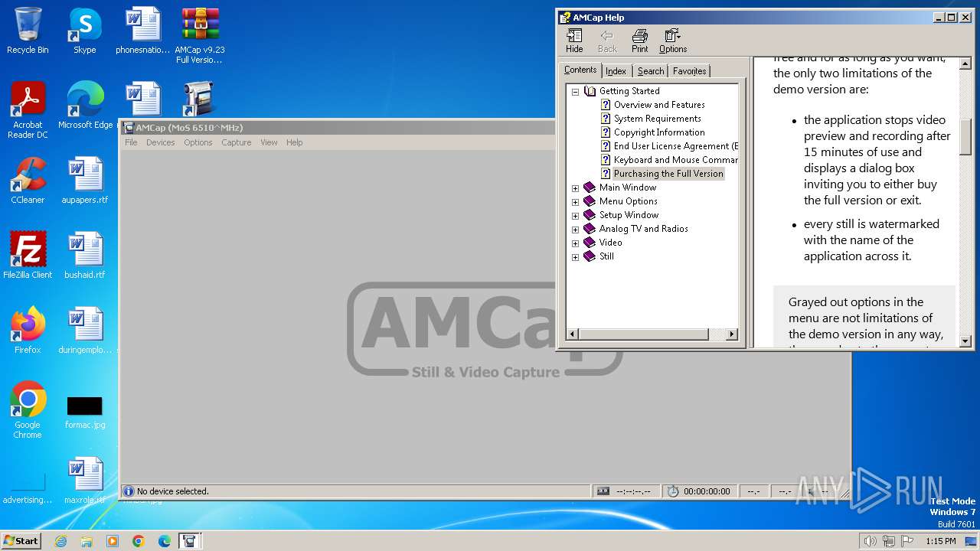Click the info icon in AMCap status bar

click(129, 491)
